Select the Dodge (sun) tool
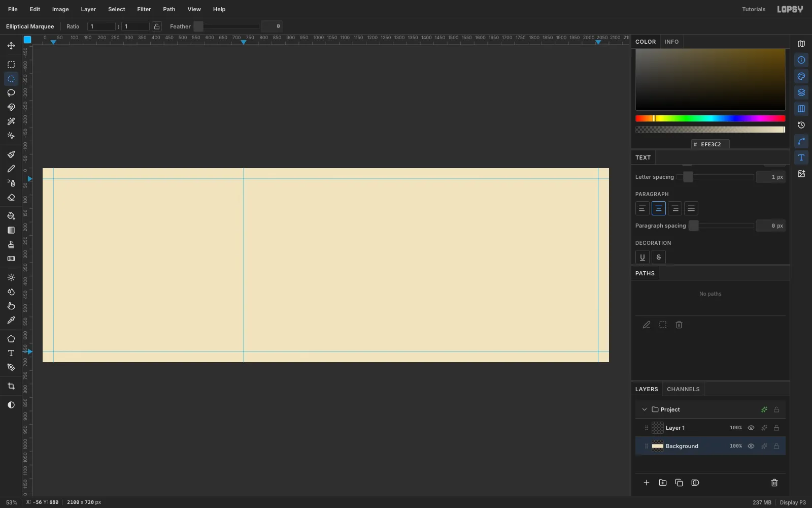Viewport: 812px width, 508px height. pyautogui.click(x=11, y=277)
